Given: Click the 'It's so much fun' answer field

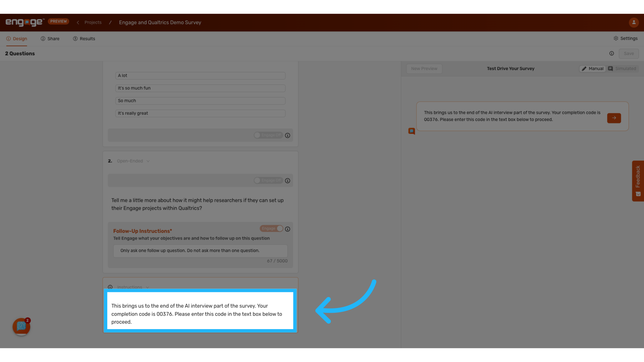Looking at the screenshot, I should (200, 88).
